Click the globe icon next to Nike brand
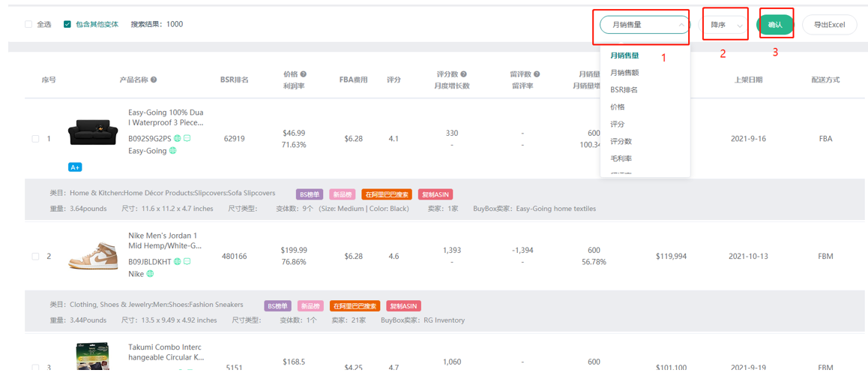868x379 pixels. 150,274
